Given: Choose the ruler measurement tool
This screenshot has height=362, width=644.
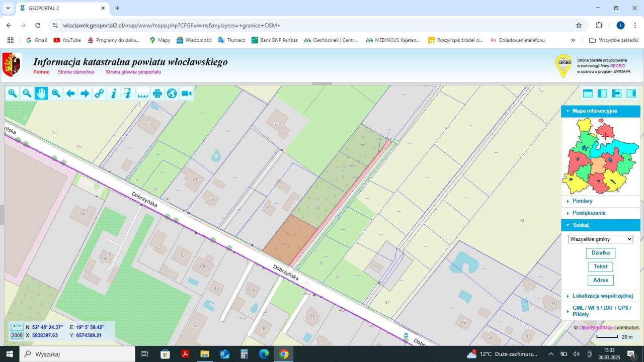Looking at the screenshot, I should (143, 93).
